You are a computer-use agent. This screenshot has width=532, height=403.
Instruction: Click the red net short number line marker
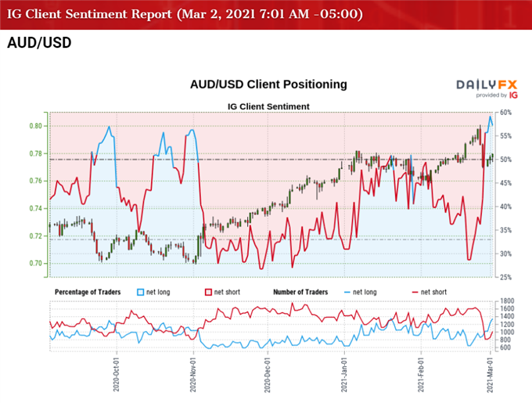pyautogui.click(x=415, y=292)
